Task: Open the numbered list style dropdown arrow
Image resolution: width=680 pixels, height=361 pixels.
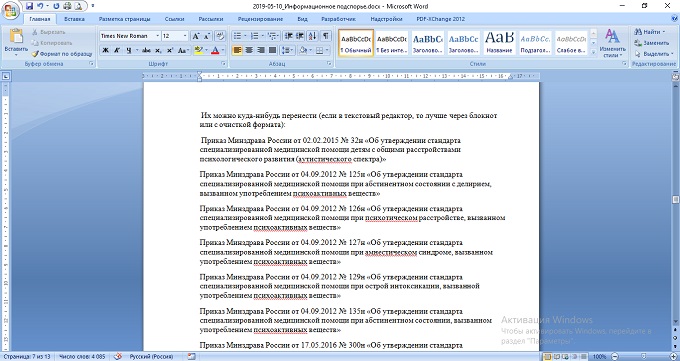Action: click(x=262, y=36)
